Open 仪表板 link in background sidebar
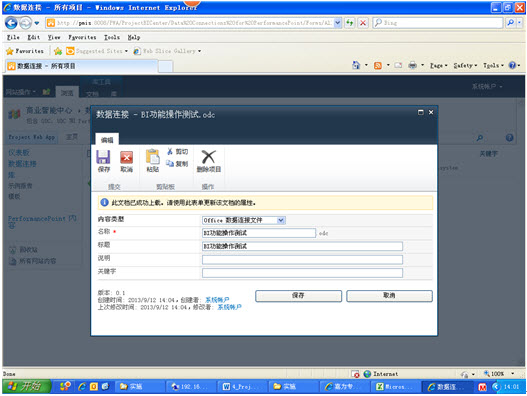527x396 pixels. click(x=19, y=153)
